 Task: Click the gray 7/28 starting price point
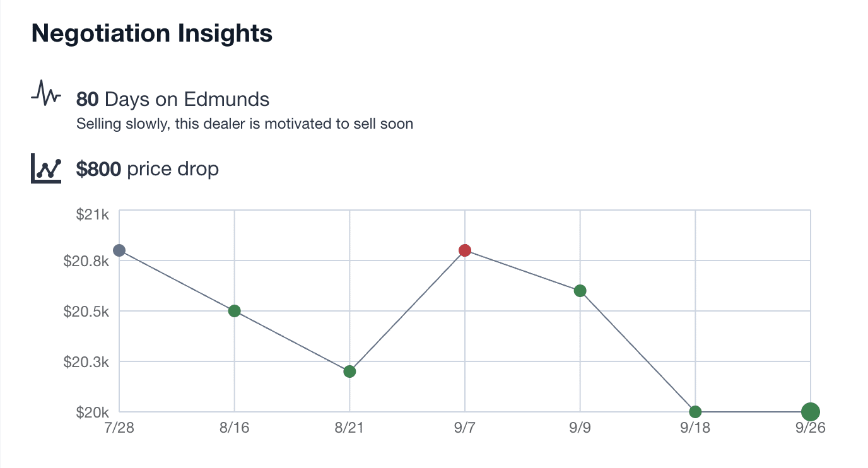point(119,250)
